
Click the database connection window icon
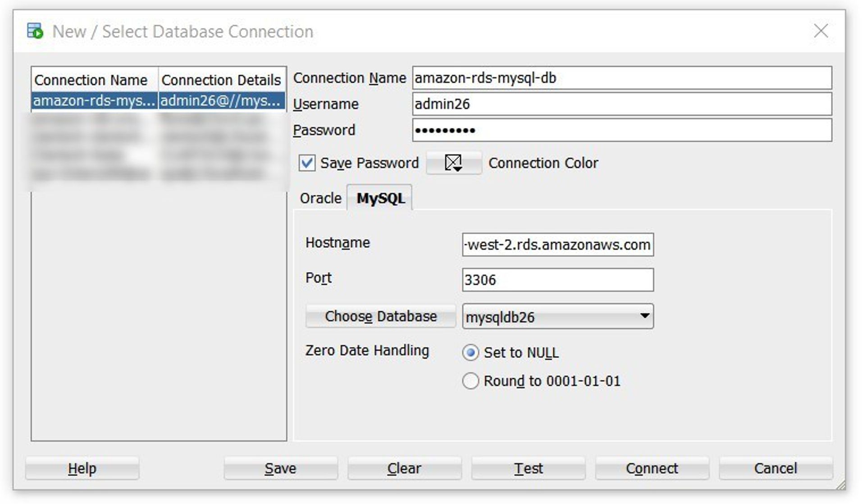(35, 31)
